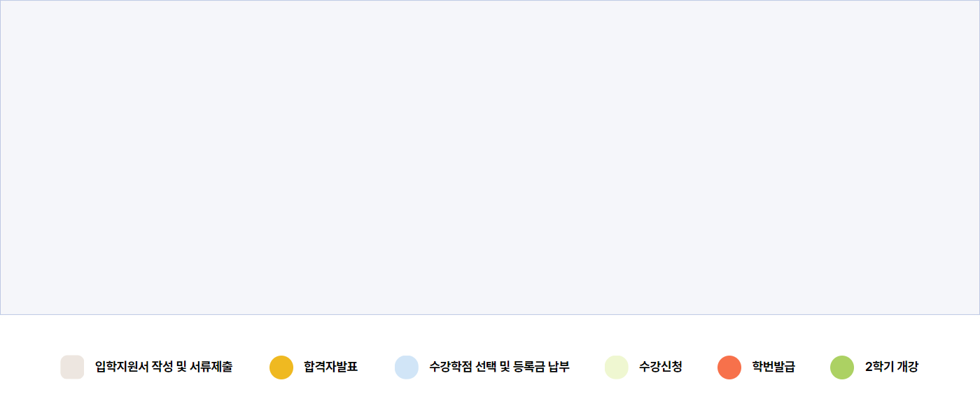Pick the application document submission color marker
This screenshot has height=420, width=980.
coord(72,367)
